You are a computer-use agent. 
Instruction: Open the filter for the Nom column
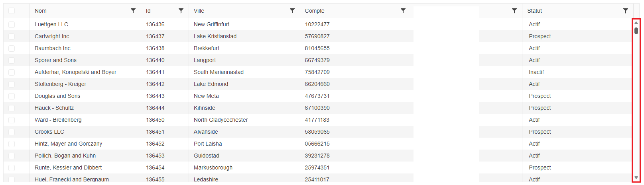(x=133, y=11)
